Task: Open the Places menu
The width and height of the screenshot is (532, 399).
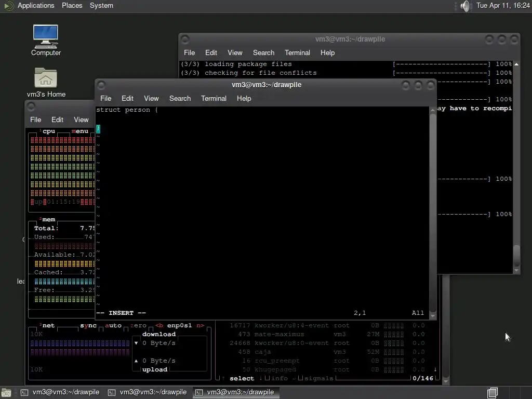Action: pyautogui.click(x=72, y=5)
